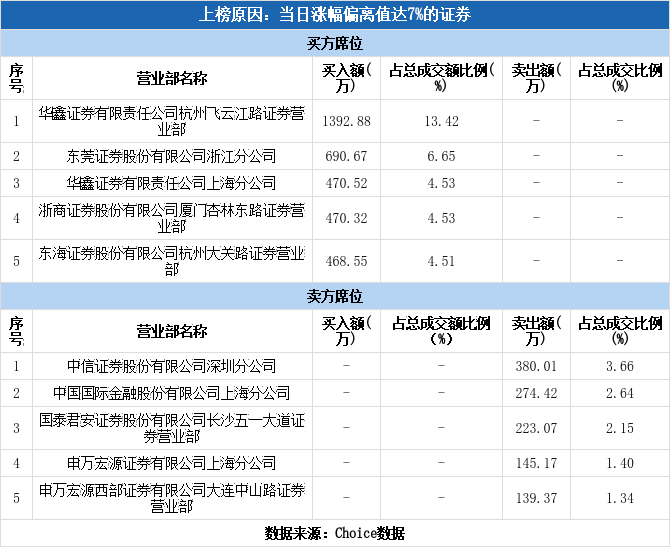
Task: Click 东莞证券股份有限公司浙江分公司
Action: 172,156
